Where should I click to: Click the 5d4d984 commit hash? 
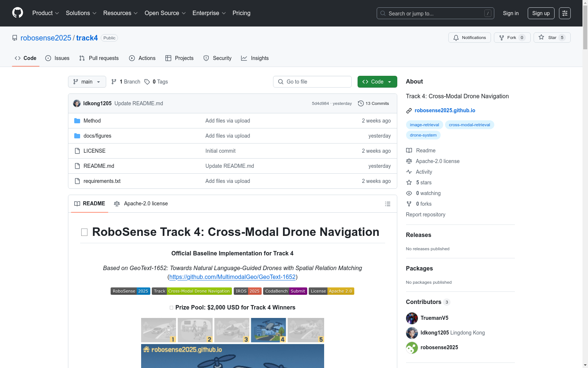click(320, 103)
